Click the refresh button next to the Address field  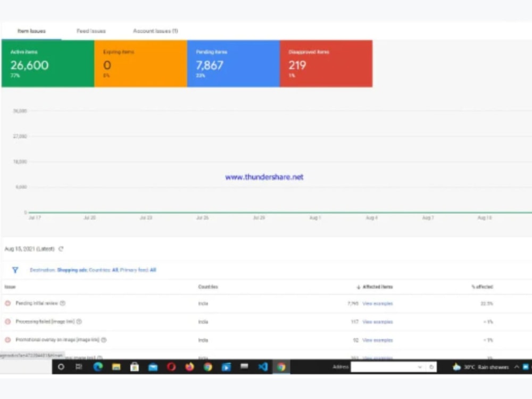tap(431, 367)
